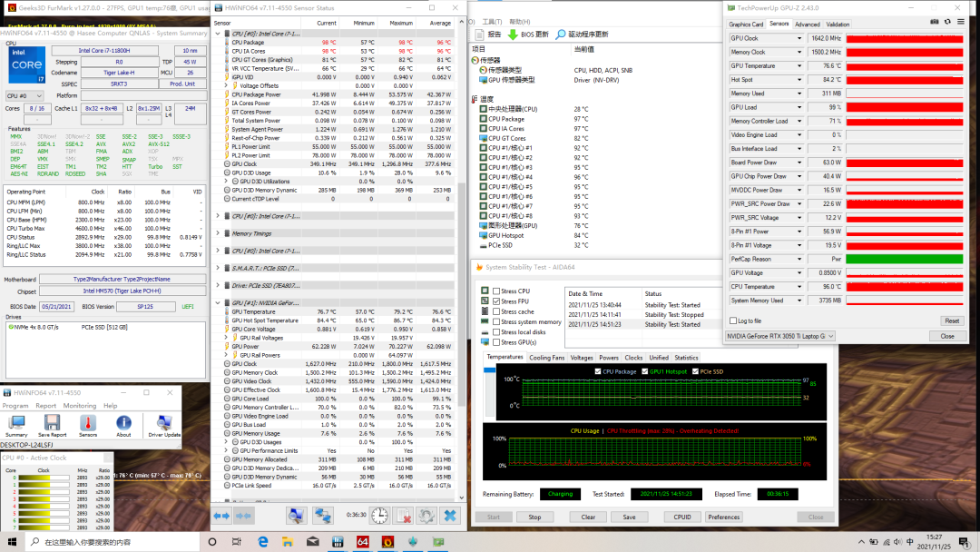This screenshot has height=552, width=980.
Task: Click GPU-Z screenshot camera icon
Action: point(935,23)
